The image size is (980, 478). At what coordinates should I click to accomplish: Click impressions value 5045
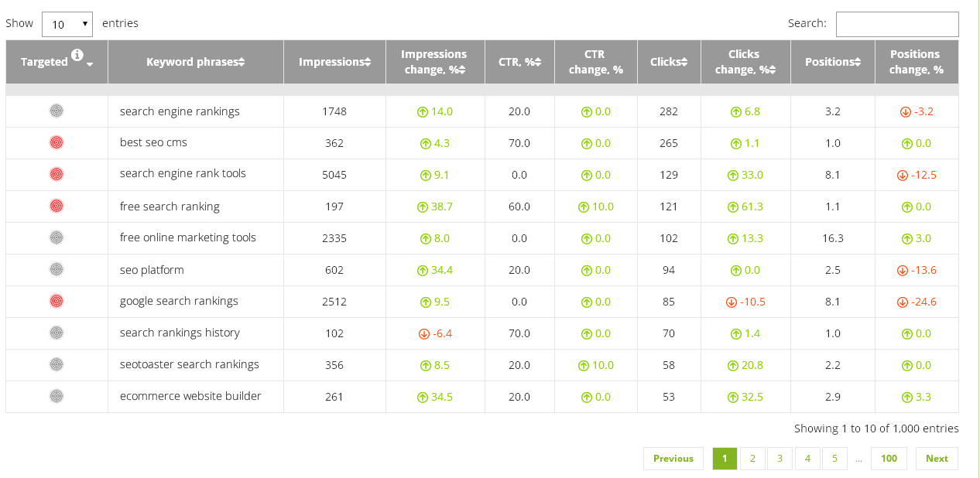point(334,175)
